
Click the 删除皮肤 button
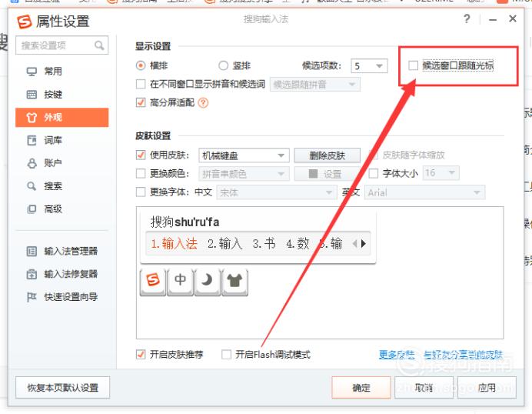click(327, 155)
